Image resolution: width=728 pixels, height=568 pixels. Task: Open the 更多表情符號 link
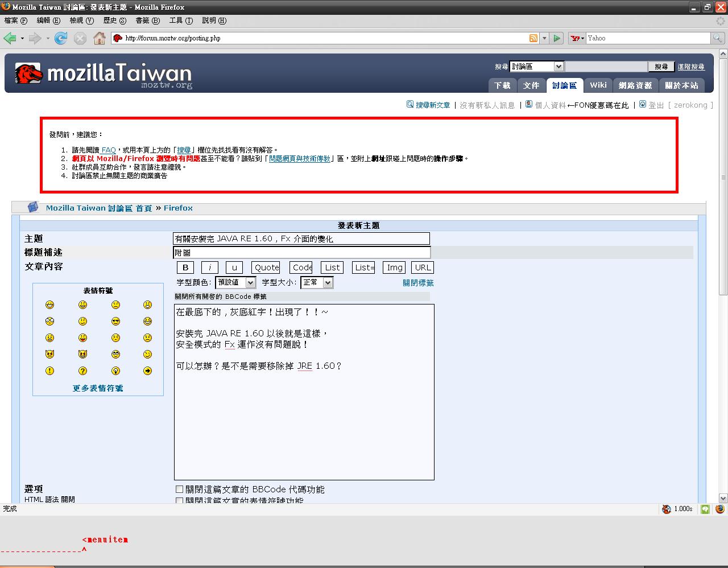coord(98,388)
